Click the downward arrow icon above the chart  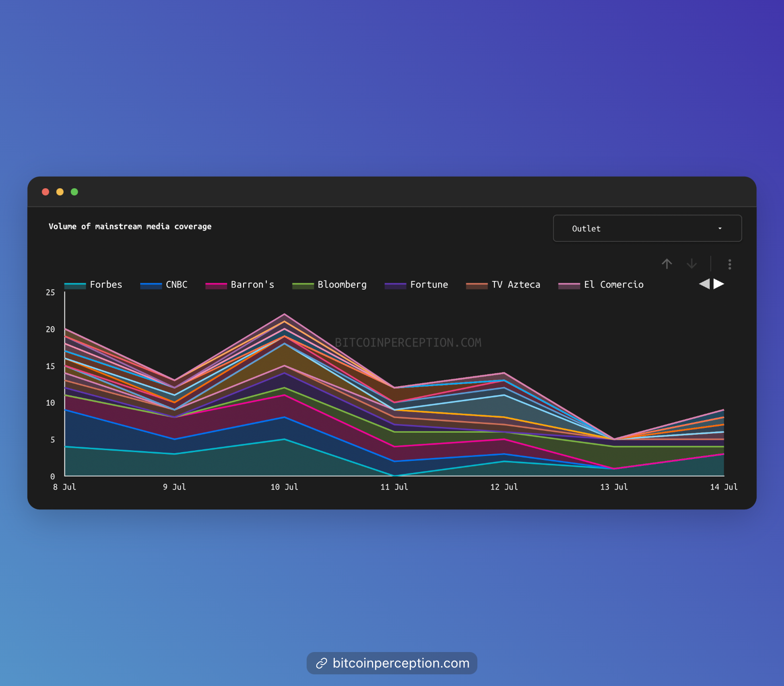[x=691, y=263]
